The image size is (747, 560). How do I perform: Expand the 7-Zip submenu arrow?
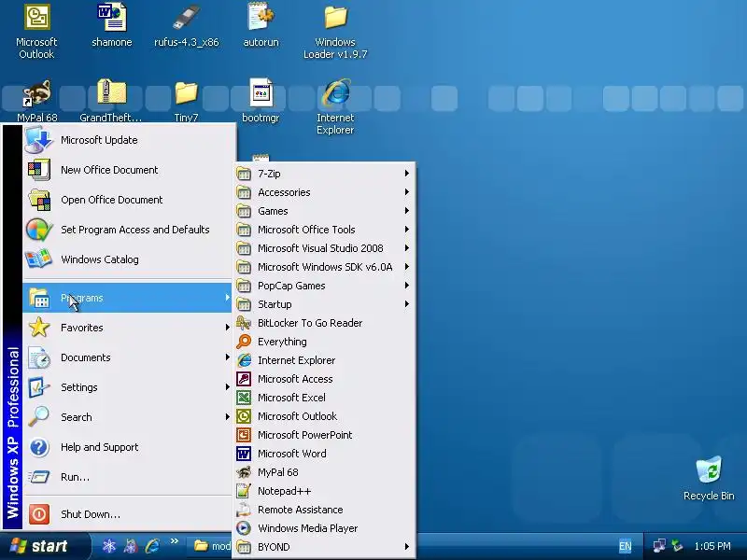(407, 174)
